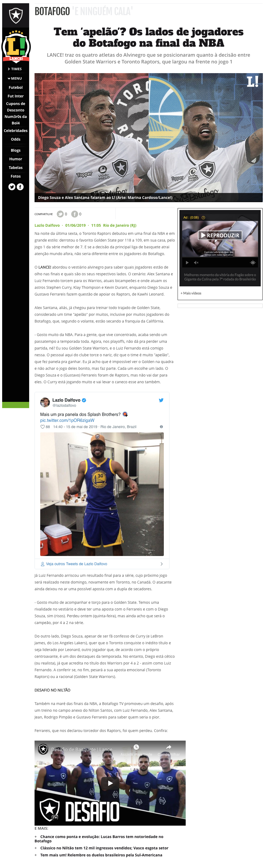The image size is (268, 868).
Task: Share article via Twitter share icon
Action: pyautogui.click(x=60, y=214)
